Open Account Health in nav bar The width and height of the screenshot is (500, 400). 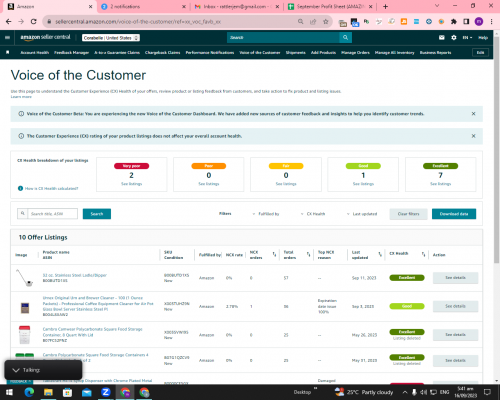35,52
